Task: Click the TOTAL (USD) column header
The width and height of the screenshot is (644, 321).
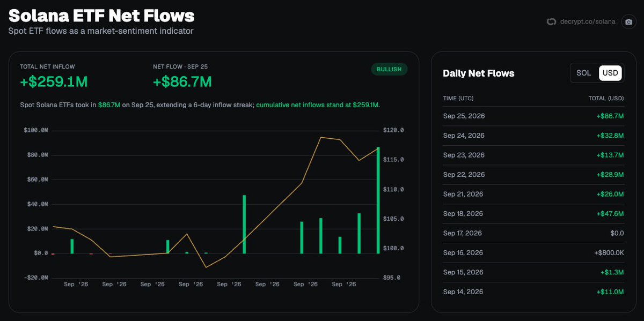Action: [x=606, y=99]
